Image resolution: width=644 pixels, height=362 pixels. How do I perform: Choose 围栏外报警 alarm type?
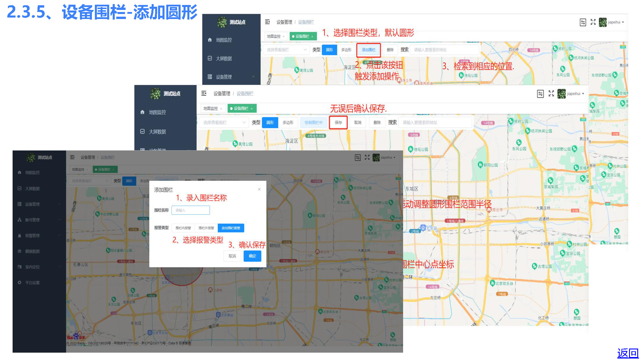click(x=206, y=228)
